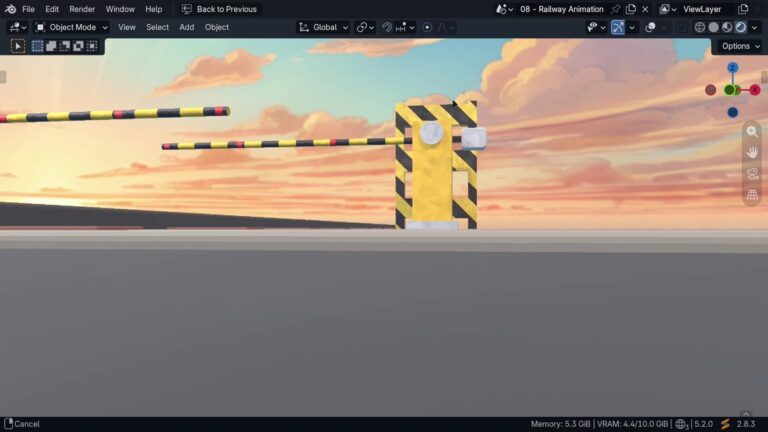768x432 pixels.
Task: Choose extend selection mode icon
Action: point(51,46)
